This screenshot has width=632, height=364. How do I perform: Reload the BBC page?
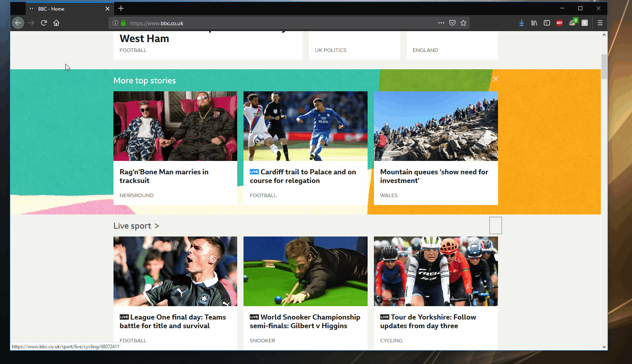(x=44, y=23)
